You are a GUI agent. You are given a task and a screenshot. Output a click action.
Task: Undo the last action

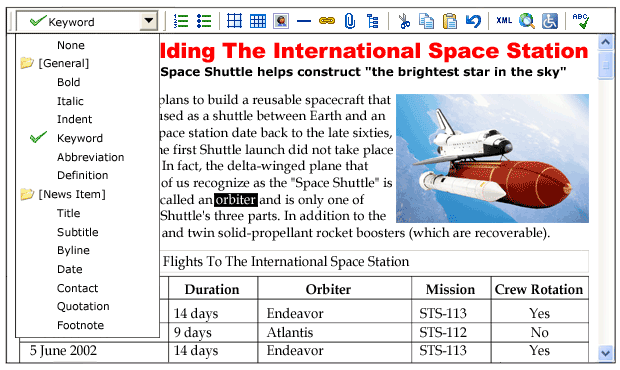click(x=473, y=21)
